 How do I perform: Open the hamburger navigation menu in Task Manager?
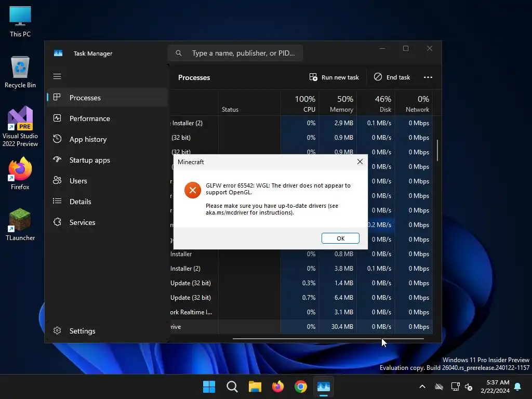(57, 76)
